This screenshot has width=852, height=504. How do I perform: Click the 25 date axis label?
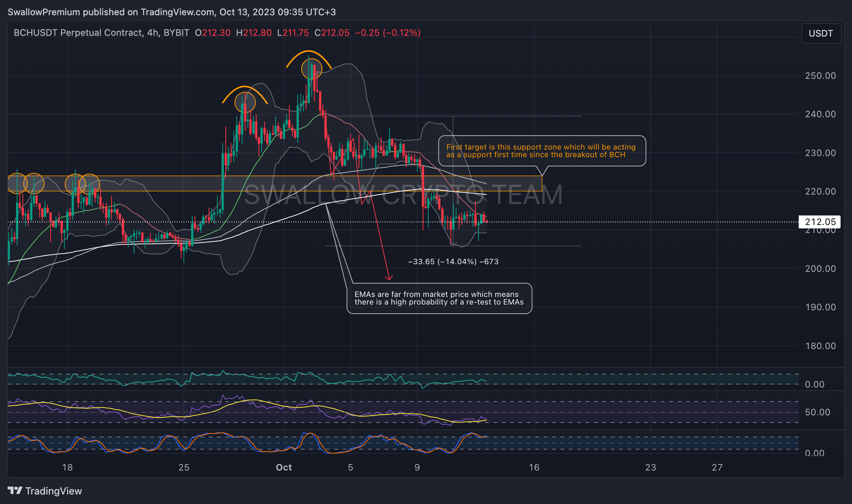pos(184,467)
